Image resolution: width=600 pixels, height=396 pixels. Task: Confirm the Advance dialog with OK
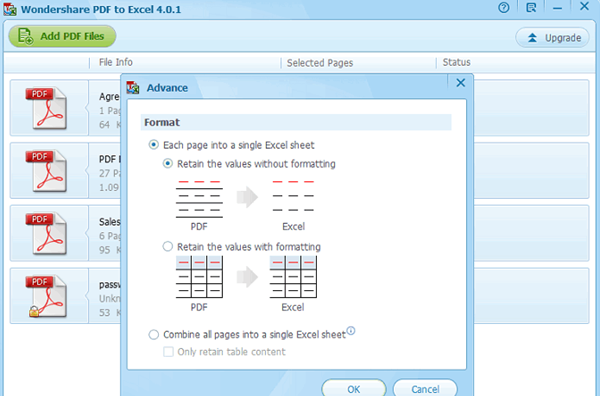[x=354, y=389]
